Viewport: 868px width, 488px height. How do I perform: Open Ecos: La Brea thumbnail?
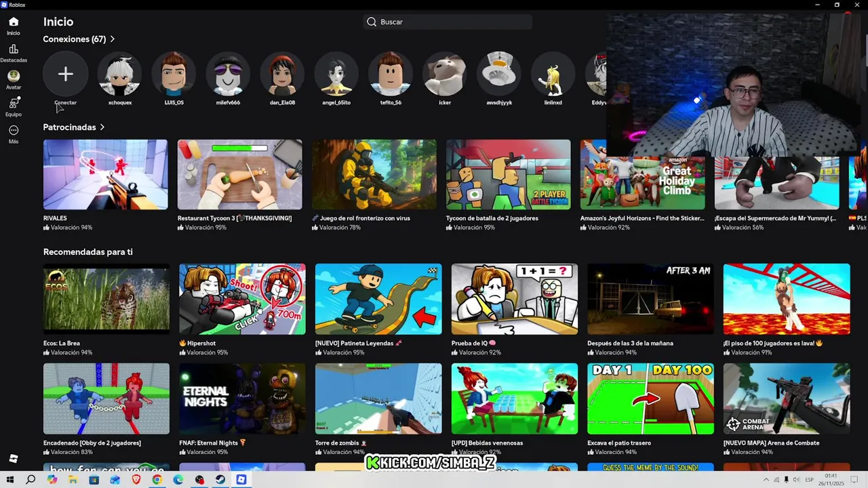pos(106,299)
